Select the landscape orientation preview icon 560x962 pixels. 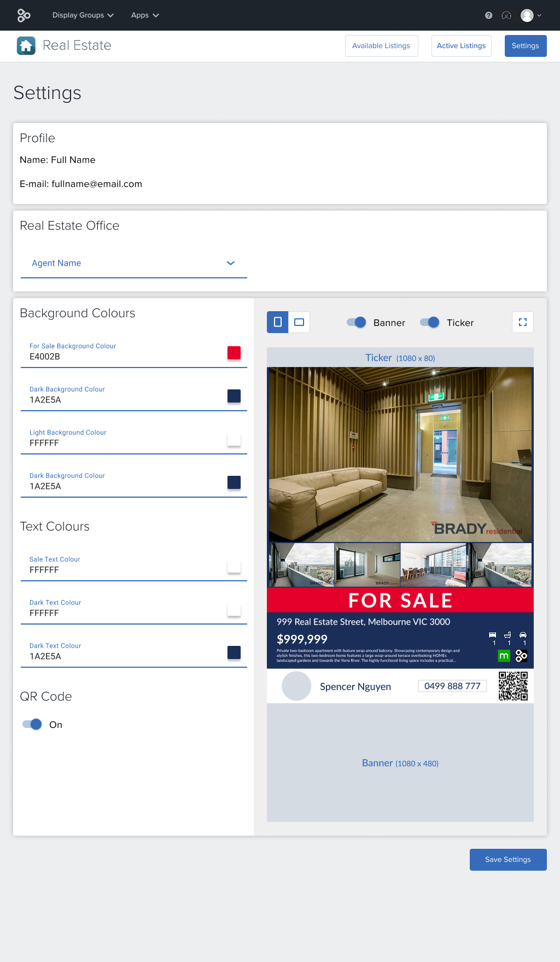pyautogui.click(x=299, y=322)
